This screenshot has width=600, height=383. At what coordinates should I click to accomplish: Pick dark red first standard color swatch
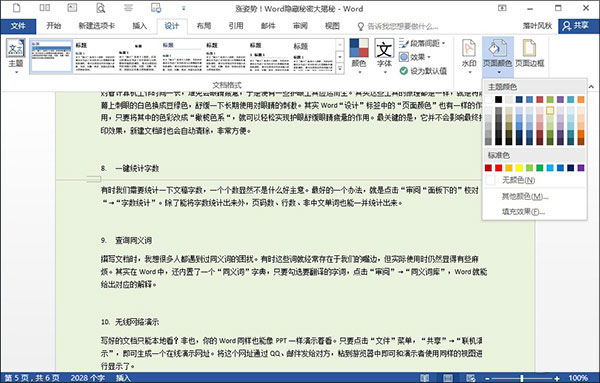pyautogui.click(x=488, y=168)
